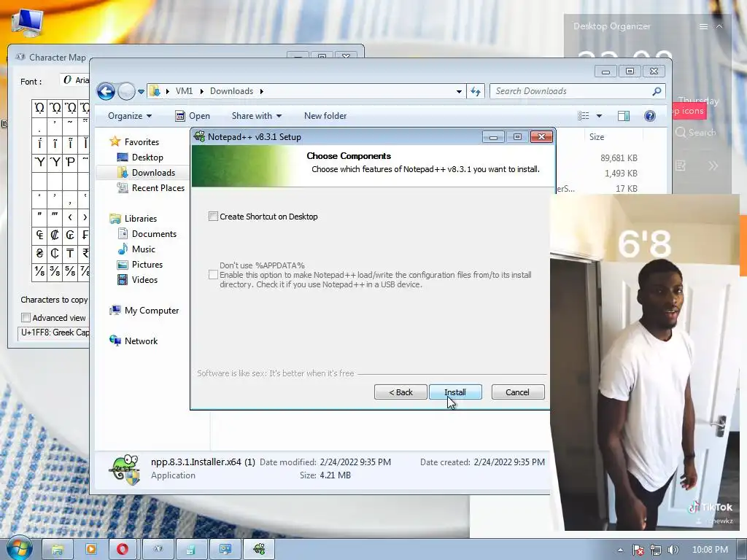Select the ₴ hryvnia character in Character Map
Screen dimensions: 747x560
pos(39,253)
